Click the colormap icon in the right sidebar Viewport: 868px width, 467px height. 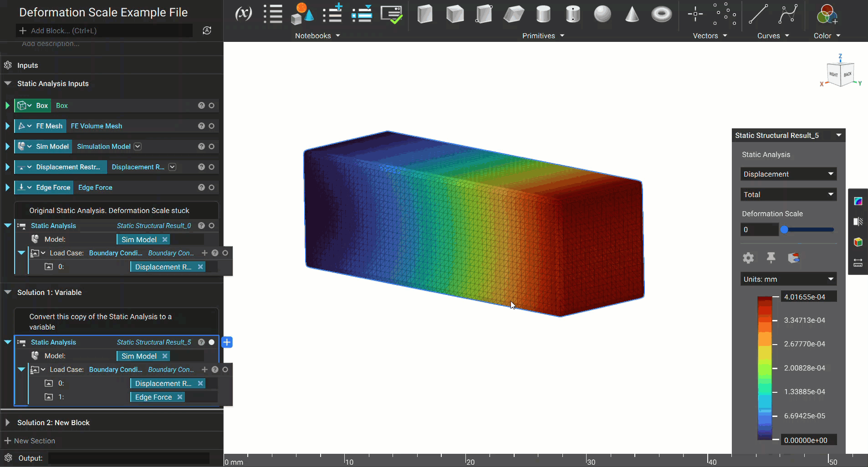pyautogui.click(x=858, y=202)
